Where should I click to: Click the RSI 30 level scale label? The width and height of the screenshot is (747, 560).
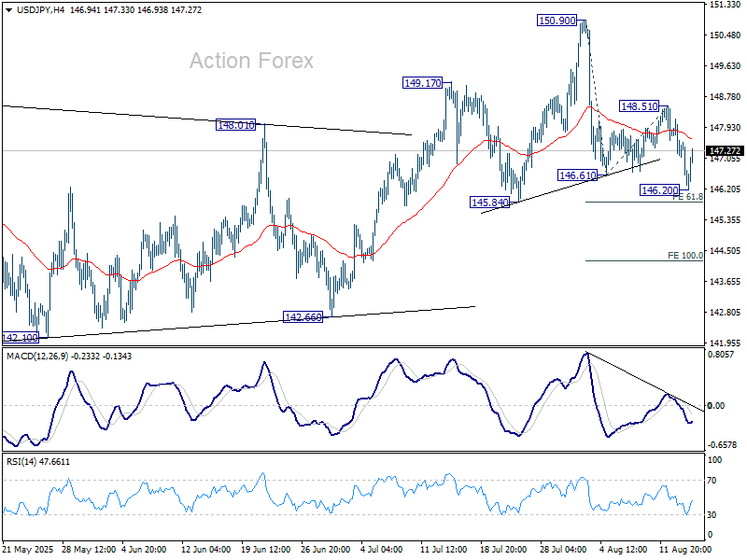712,515
